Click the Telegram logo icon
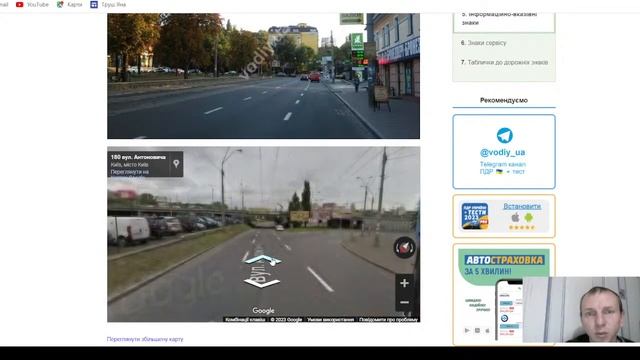640x360 pixels. point(504,136)
